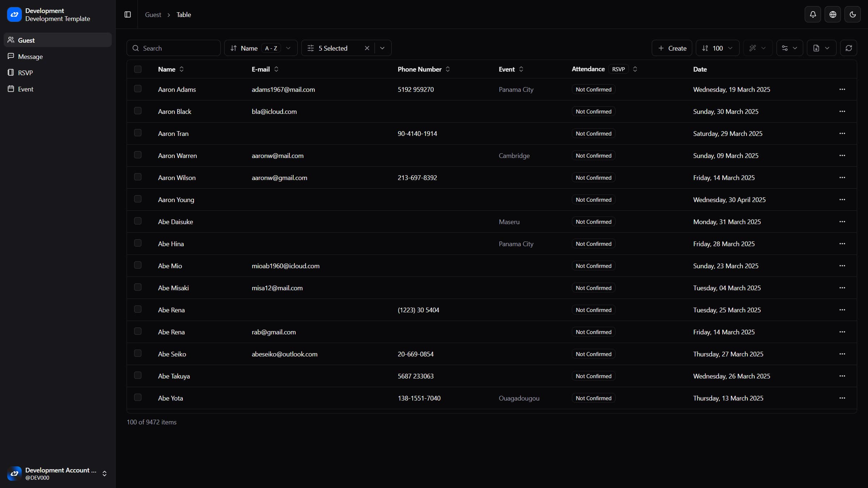868x488 pixels.
Task: Tick the checkbox for Aaron Tran
Action: [x=138, y=133]
